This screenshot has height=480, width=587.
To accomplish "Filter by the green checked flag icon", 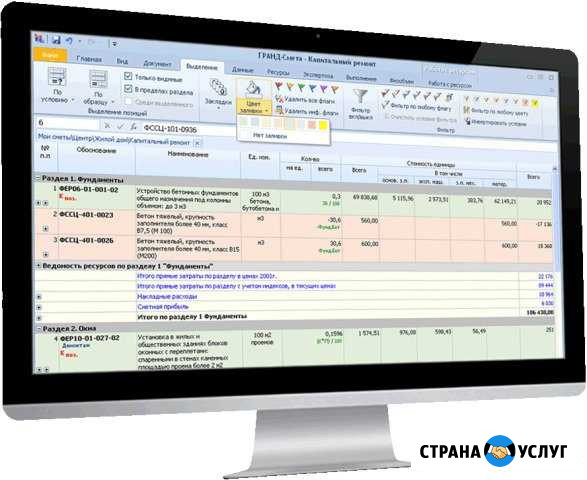I will pos(405,95).
